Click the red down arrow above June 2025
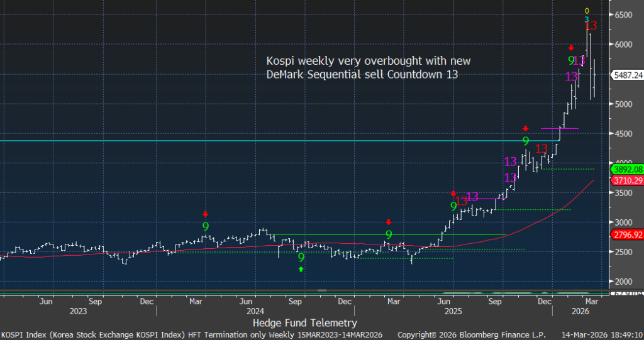This screenshot has height=340, width=644. (453, 194)
